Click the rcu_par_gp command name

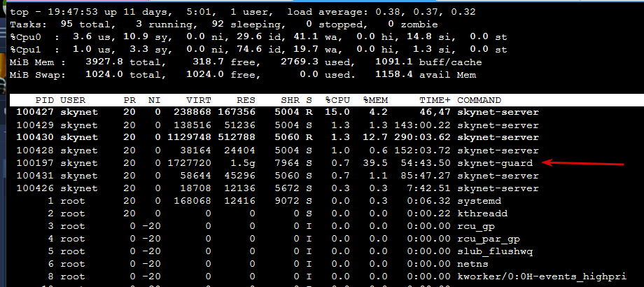pos(489,239)
